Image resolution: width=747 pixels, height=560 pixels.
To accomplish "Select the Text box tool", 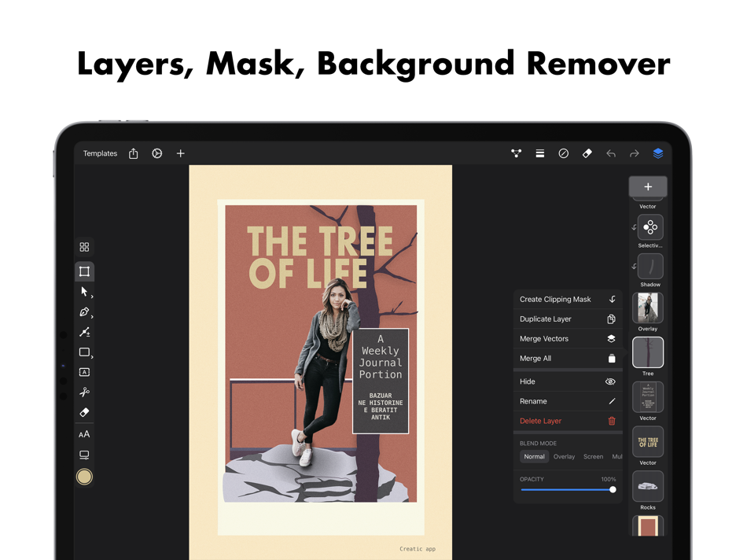I will click(x=84, y=372).
